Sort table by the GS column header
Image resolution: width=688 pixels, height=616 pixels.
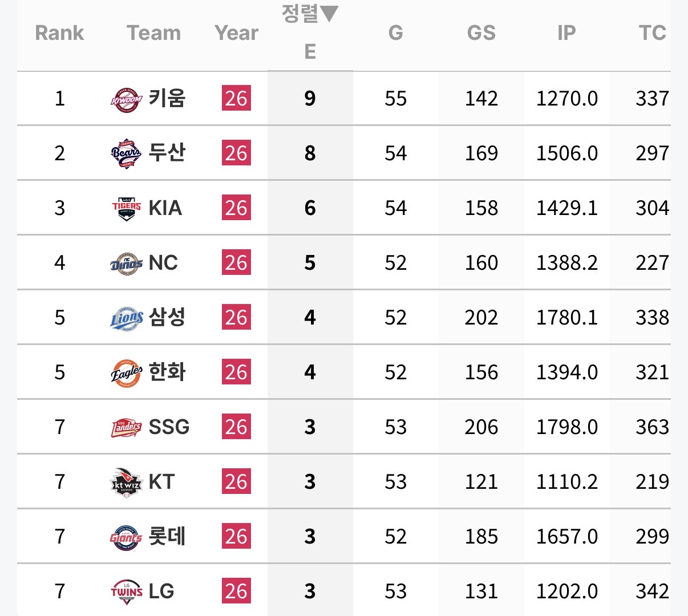(x=481, y=33)
